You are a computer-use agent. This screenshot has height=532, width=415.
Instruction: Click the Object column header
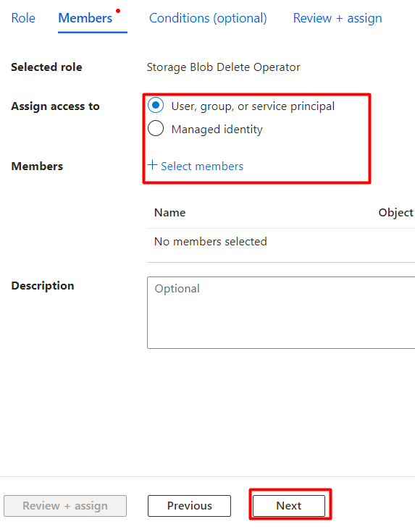(x=396, y=213)
